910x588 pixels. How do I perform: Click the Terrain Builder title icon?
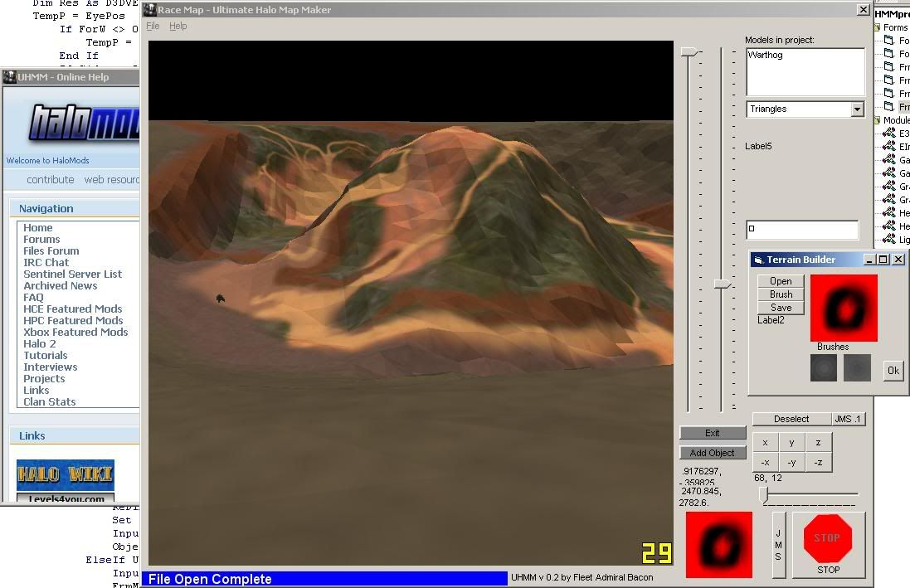pyautogui.click(x=758, y=260)
